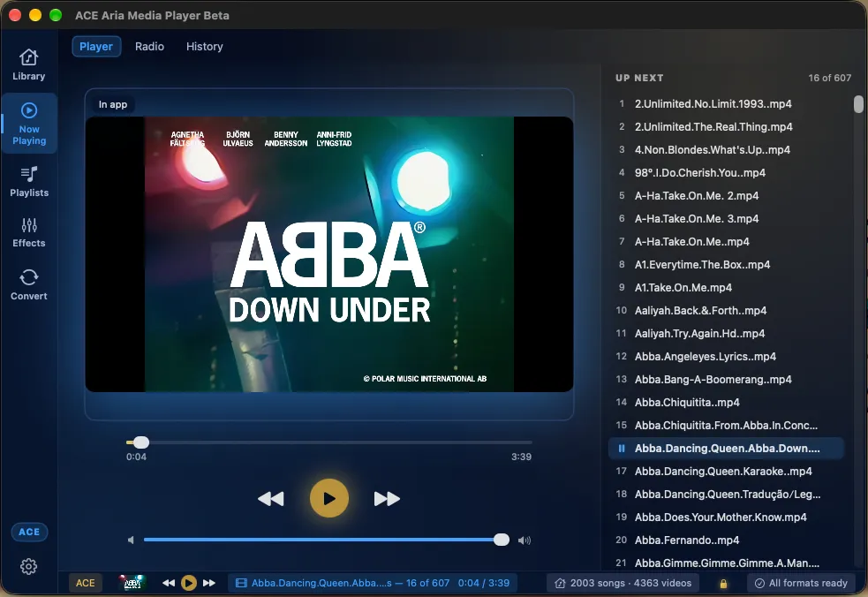Click the pause icon on the playing queue row
Viewport: 868px width, 597px height.
tap(622, 449)
